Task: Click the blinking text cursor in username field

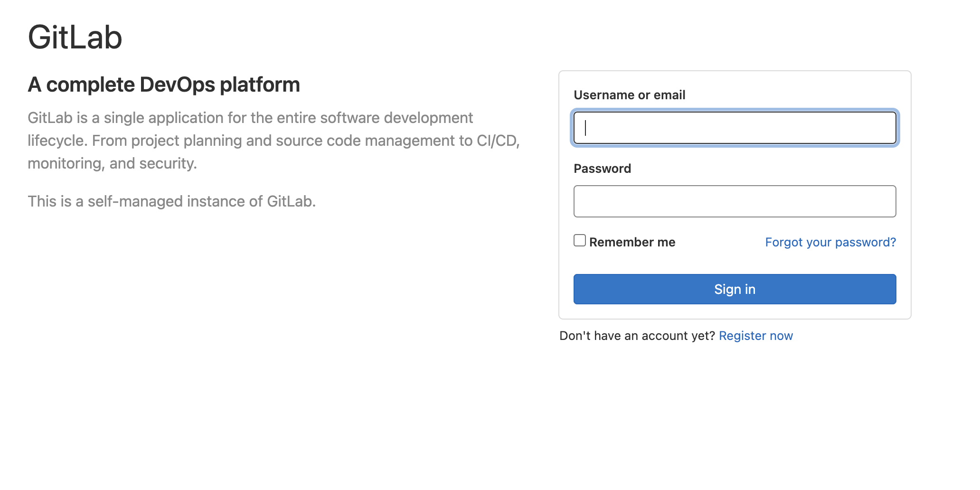Action: coord(585,128)
